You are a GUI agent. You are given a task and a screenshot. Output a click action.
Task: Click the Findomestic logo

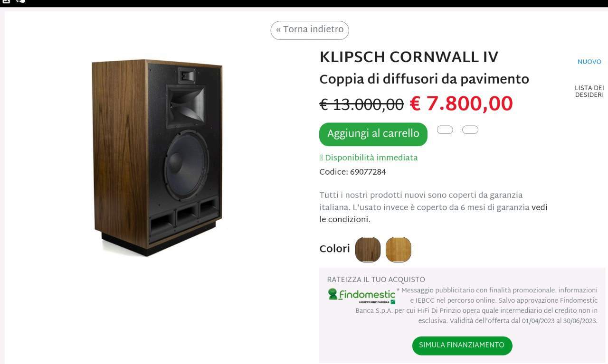361,296
